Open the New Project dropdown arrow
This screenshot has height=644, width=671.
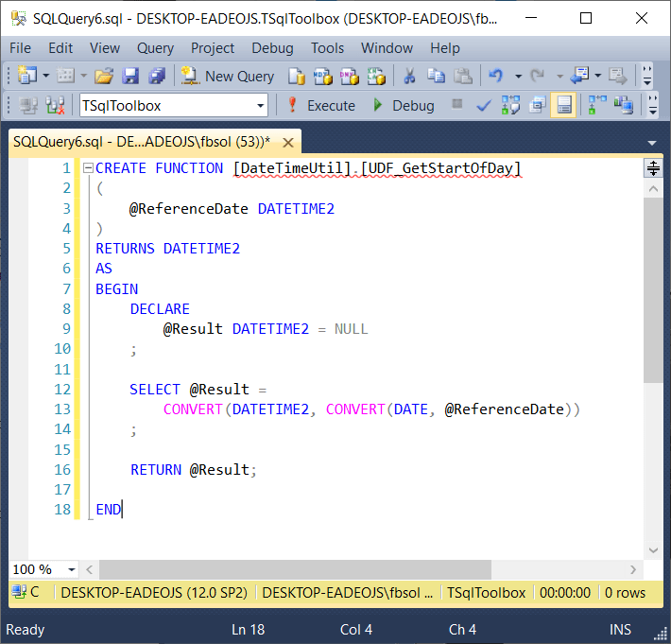coord(45,77)
